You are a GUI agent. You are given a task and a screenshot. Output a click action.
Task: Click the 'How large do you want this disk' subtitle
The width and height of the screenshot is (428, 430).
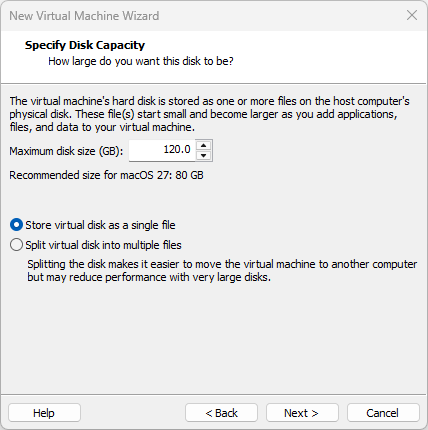[x=141, y=61]
